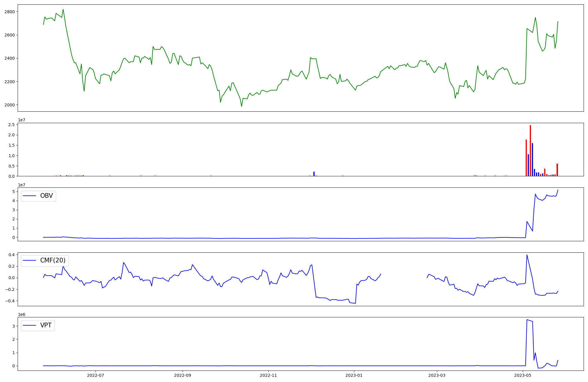The width and height of the screenshot is (588, 382).
Task: Click the tallest red volume bar
Action: pos(530,150)
